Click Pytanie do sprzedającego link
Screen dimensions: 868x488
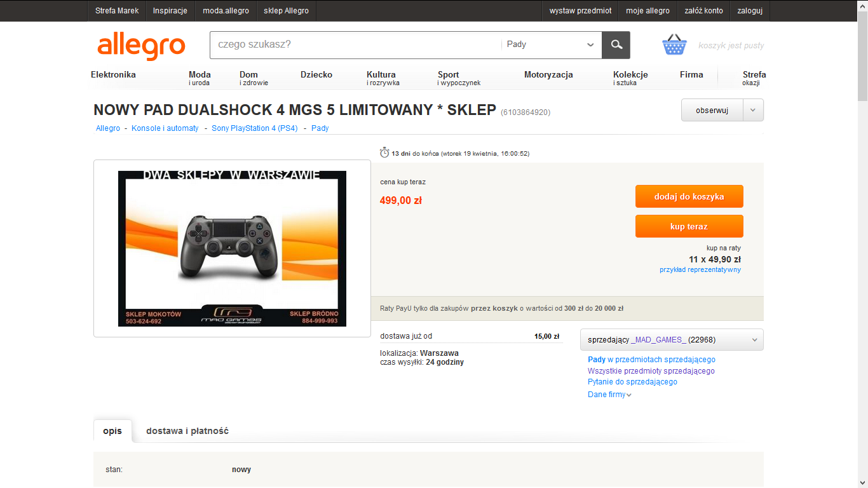pyautogui.click(x=632, y=382)
